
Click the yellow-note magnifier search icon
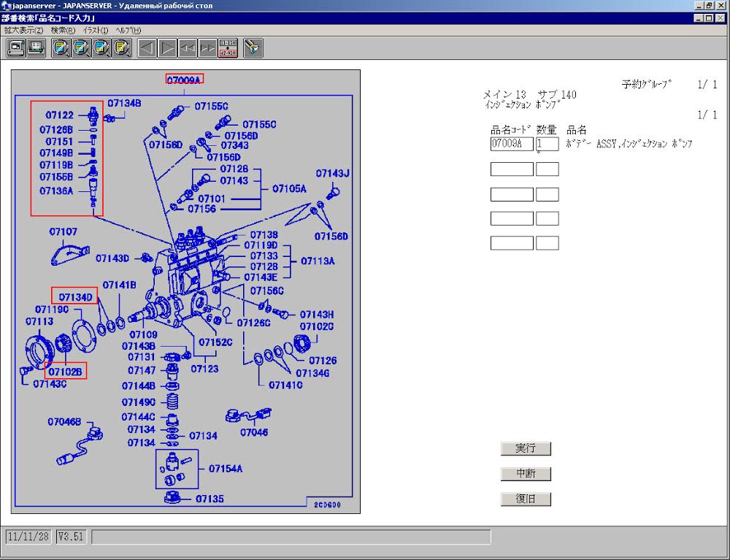[x=121, y=48]
